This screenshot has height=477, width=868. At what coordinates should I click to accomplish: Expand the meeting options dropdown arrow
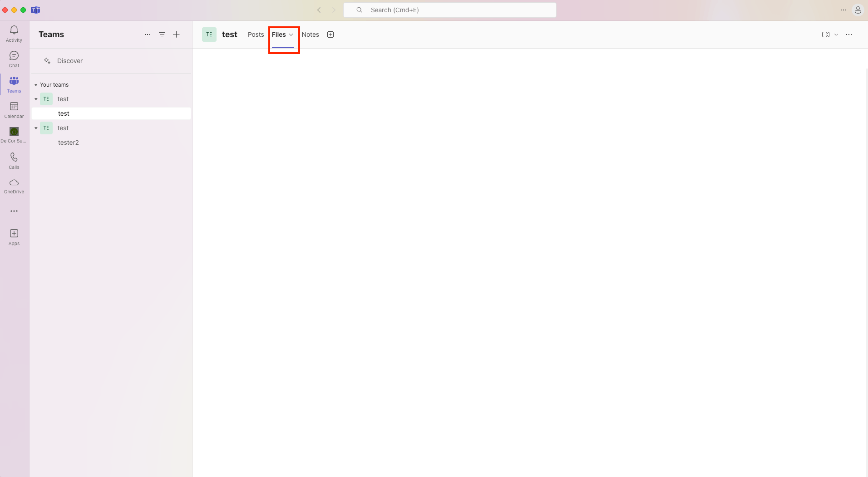click(836, 34)
